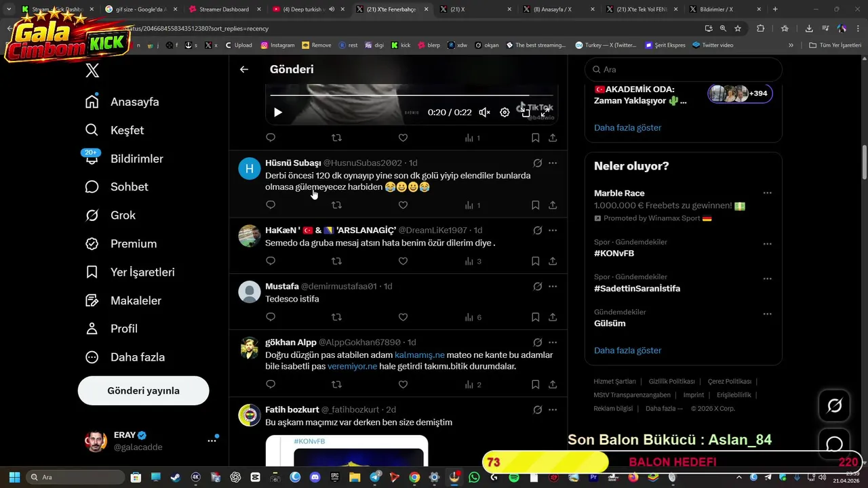Open floating chat messages button
Viewport: 868px width, 488px height.
(835, 445)
